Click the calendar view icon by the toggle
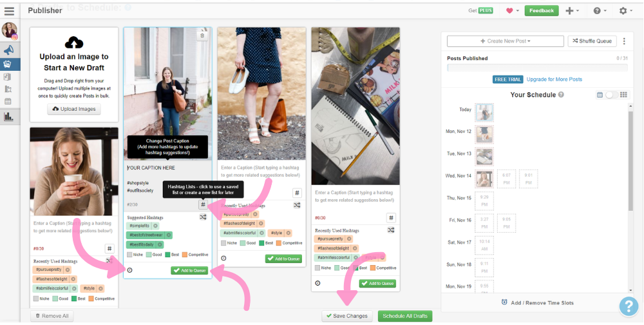644x325 pixels. pyautogui.click(x=600, y=95)
